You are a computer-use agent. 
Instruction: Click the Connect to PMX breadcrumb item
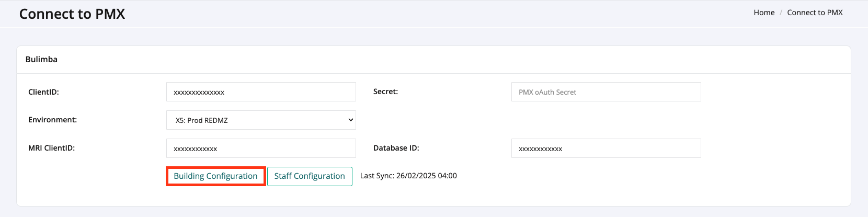[815, 13]
